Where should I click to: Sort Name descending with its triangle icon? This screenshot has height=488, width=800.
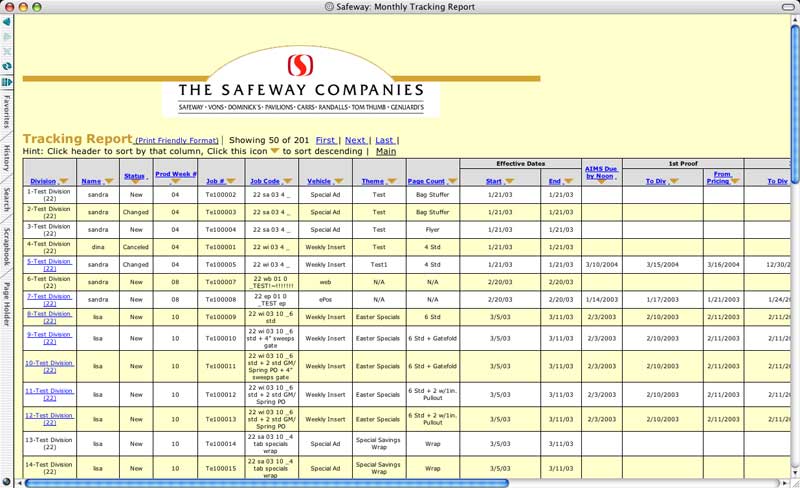point(109,181)
